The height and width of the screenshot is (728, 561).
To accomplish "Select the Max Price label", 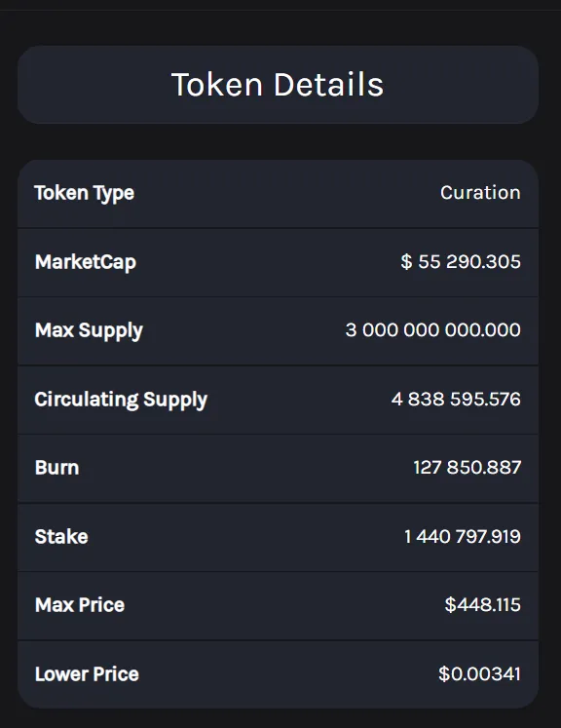I will (x=80, y=605).
